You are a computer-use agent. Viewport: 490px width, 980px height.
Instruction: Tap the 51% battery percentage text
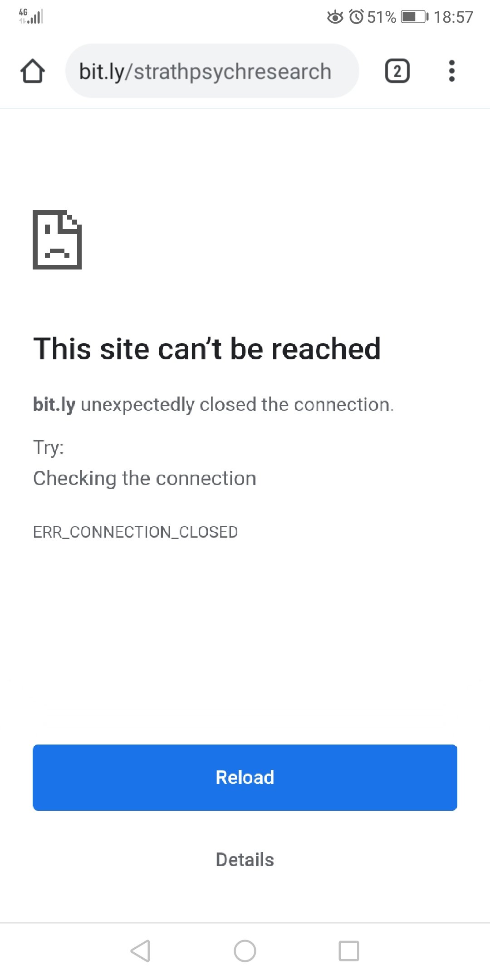382,17
